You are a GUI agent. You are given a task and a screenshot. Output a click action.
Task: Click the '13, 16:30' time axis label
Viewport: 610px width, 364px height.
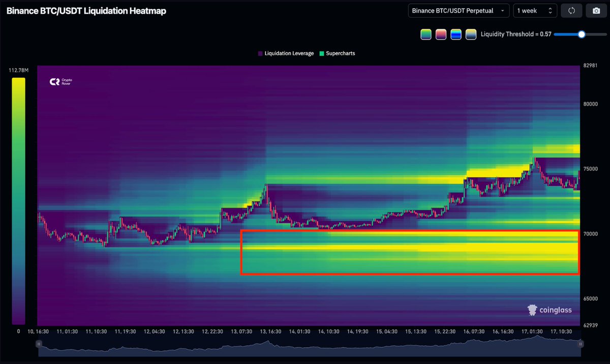pos(270,332)
